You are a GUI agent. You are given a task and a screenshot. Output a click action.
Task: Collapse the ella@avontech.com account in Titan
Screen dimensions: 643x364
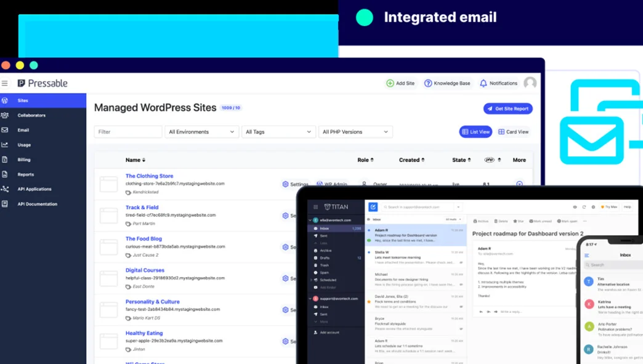pyautogui.click(x=310, y=220)
